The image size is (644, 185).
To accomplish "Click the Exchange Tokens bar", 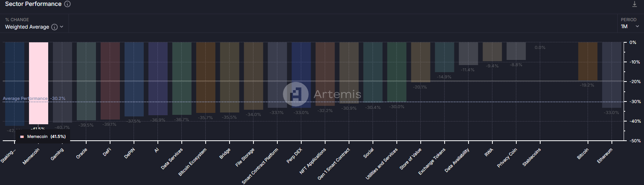I will click(444, 57).
